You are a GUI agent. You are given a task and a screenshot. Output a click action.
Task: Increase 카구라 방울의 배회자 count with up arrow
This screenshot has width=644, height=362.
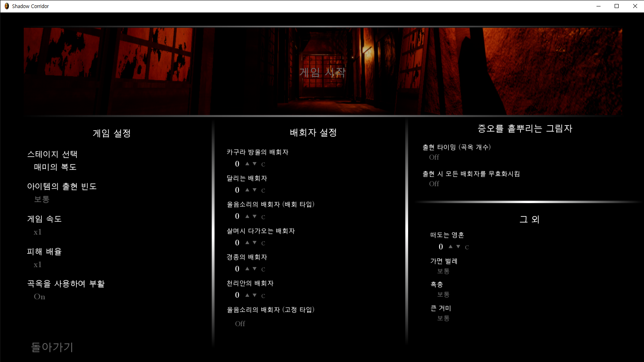click(x=247, y=164)
